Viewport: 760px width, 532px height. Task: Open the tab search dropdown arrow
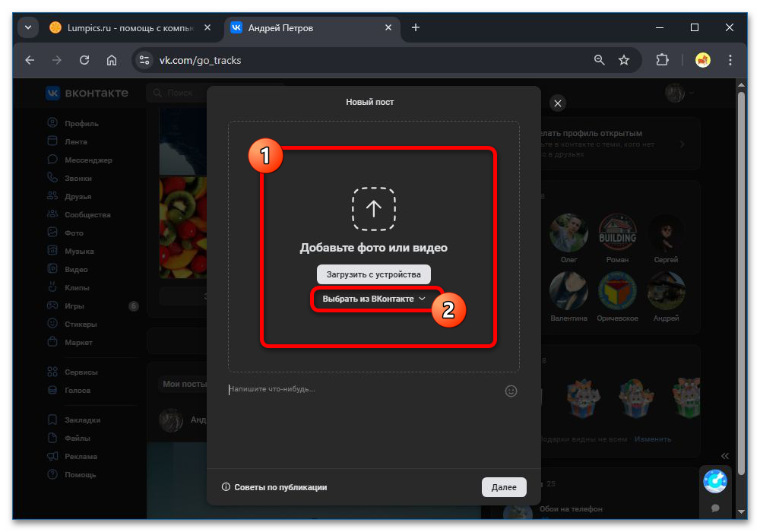pos(28,27)
